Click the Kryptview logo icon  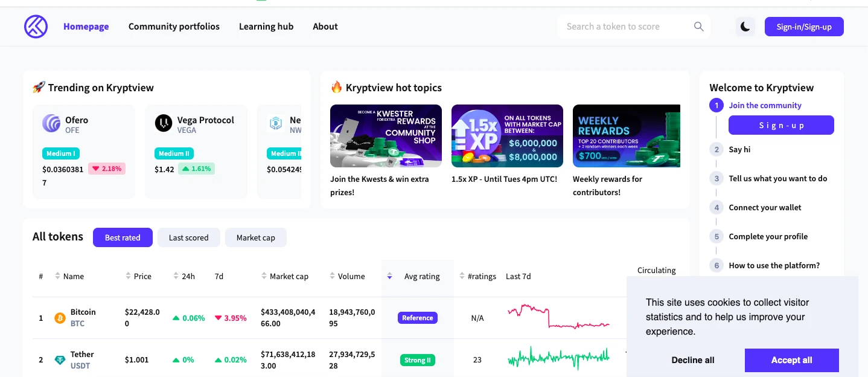pos(36,27)
